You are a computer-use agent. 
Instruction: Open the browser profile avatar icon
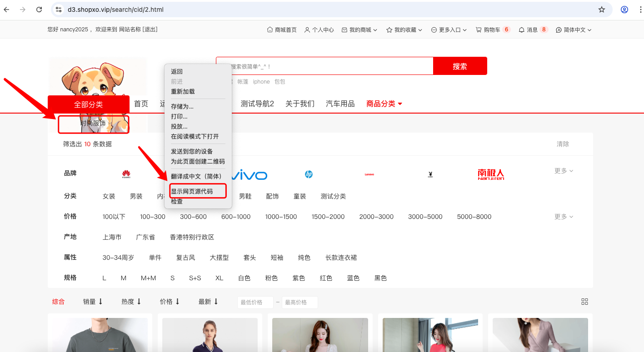[x=624, y=10]
